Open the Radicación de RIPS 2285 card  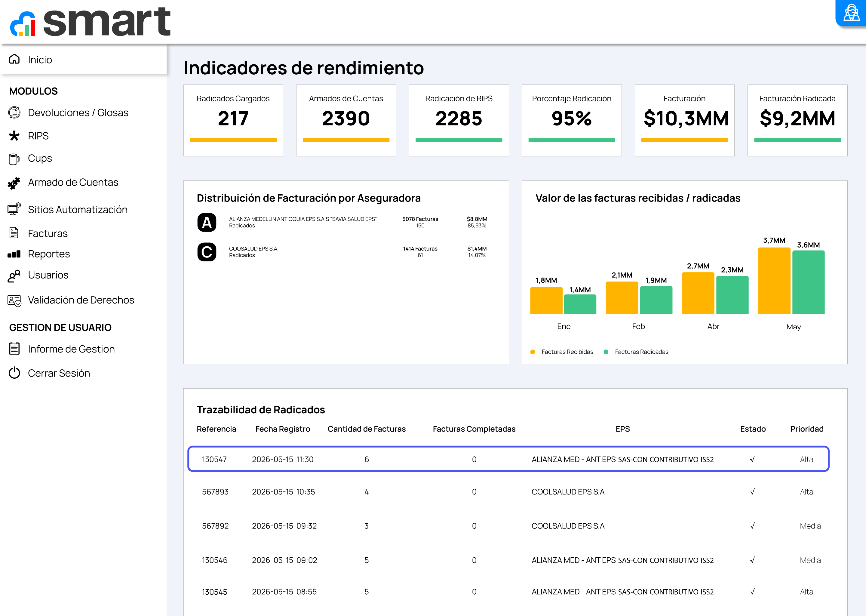pyautogui.click(x=459, y=120)
